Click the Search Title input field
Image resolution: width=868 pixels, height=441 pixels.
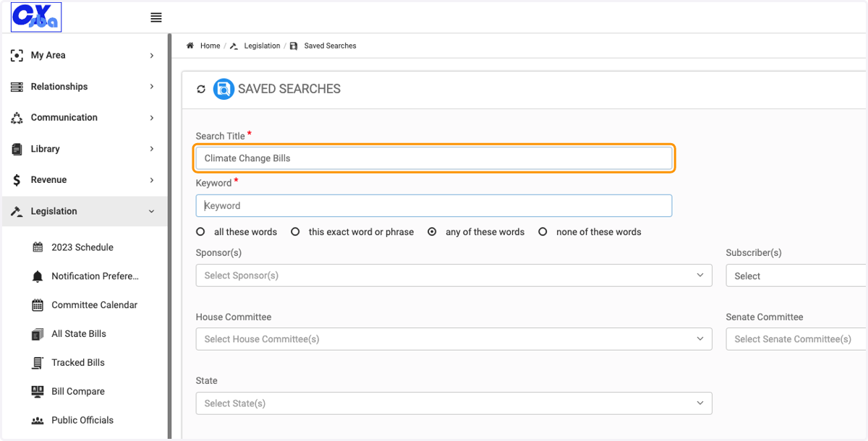(434, 158)
